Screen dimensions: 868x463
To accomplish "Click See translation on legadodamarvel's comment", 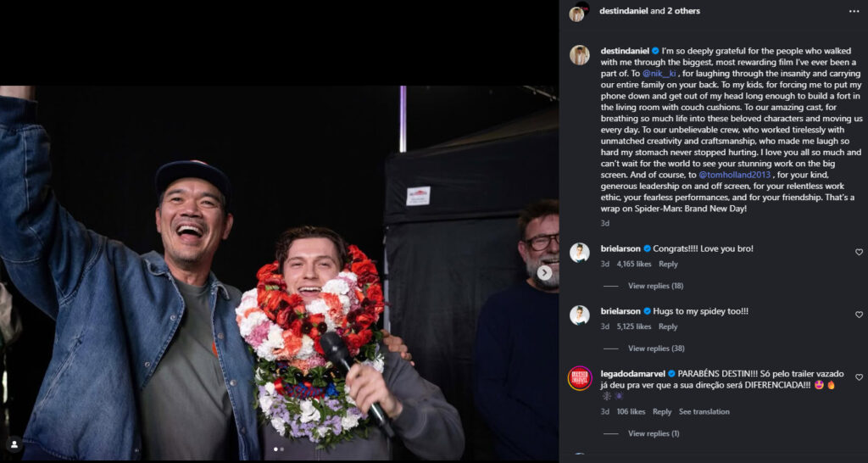I will tap(704, 411).
